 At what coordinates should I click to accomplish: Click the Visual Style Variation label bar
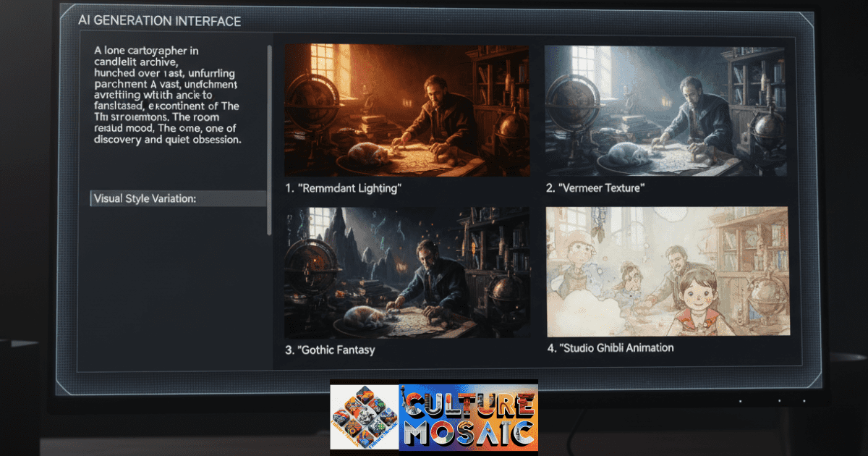pos(177,198)
